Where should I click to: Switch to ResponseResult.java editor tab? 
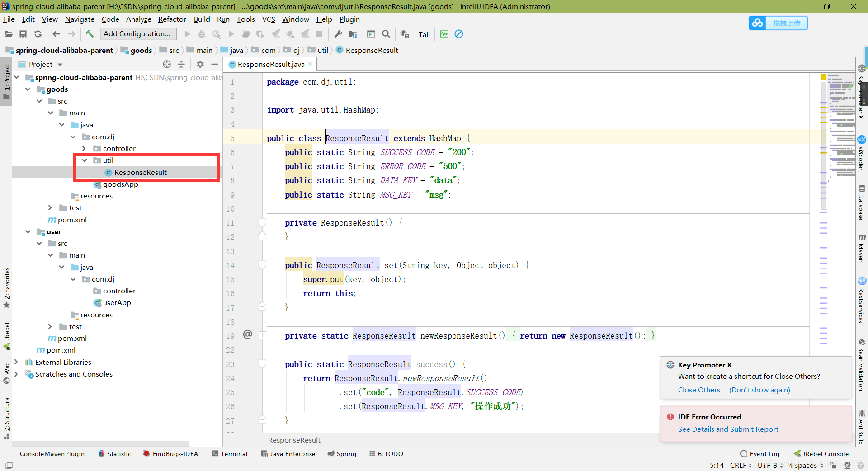pyautogui.click(x=271, y=64)
